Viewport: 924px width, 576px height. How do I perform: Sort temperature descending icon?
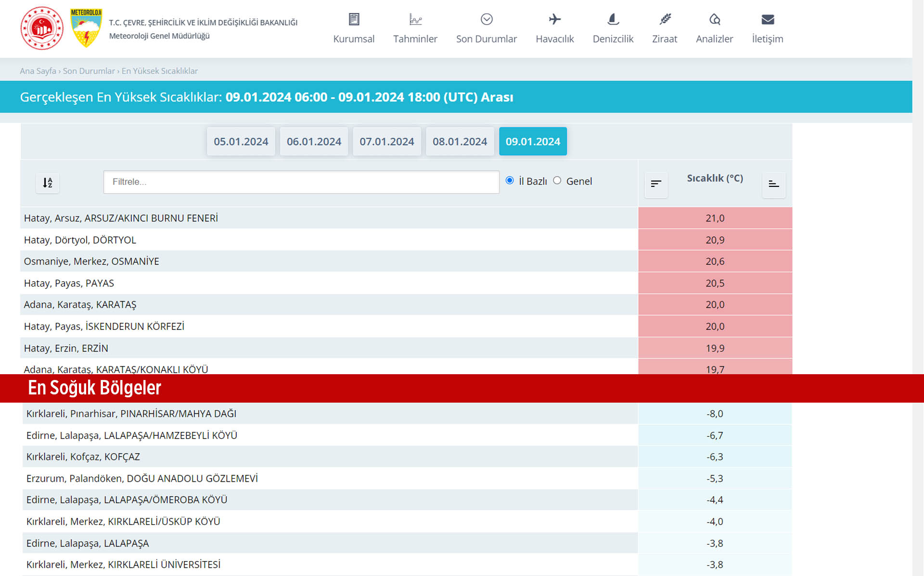(x=656, y=183)
